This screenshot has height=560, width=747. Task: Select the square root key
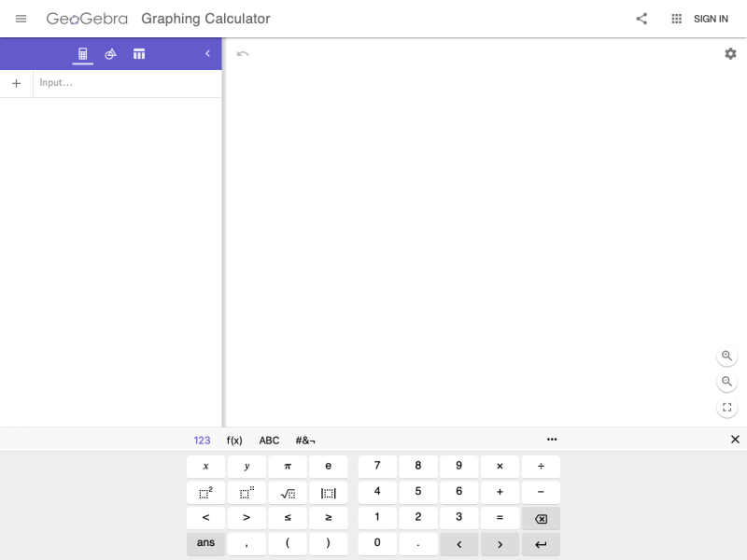coord(288,492)
